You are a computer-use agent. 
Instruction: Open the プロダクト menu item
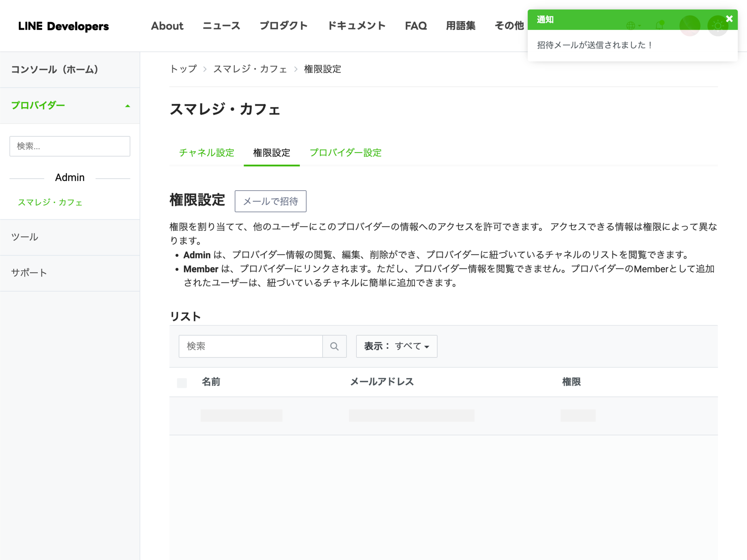point(284,26)
